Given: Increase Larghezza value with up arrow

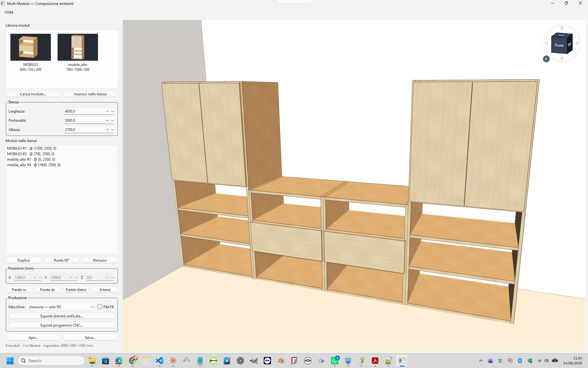Looking at the screenshot, I should [x=107, y=111].
